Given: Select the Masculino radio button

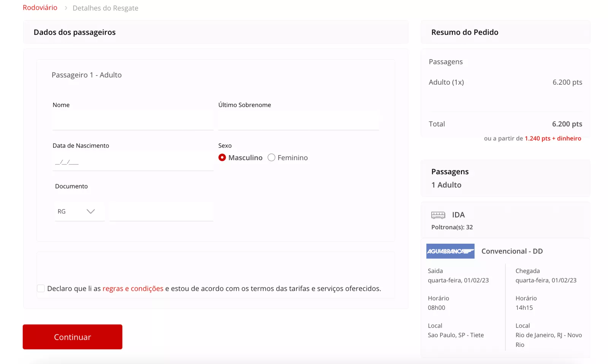Looking at the screenshot, I should (x=222, y=158).
